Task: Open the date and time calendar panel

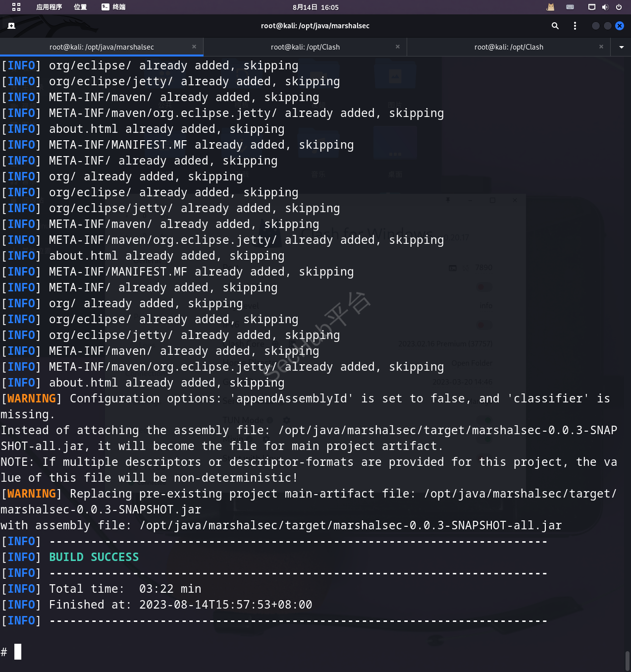Action: click(315, 7)
